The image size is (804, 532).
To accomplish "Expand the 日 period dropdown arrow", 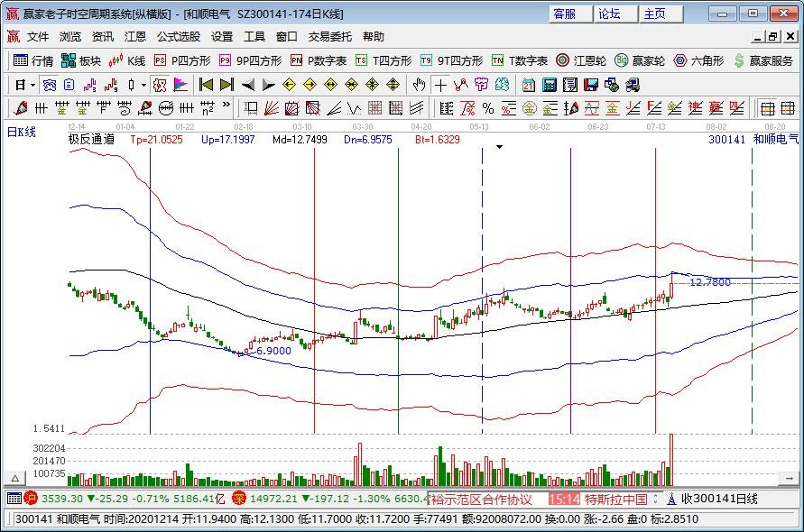I will point(32,85).
